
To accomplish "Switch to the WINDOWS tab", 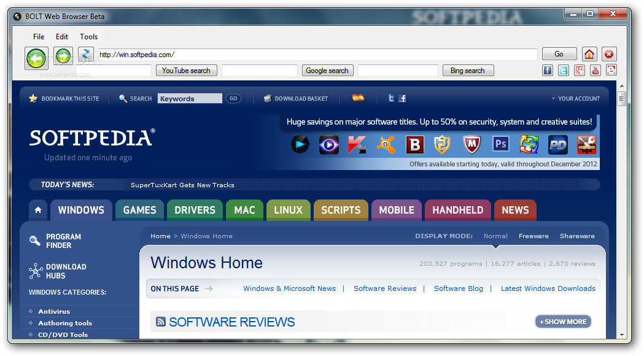I will [x=81, y=211].
